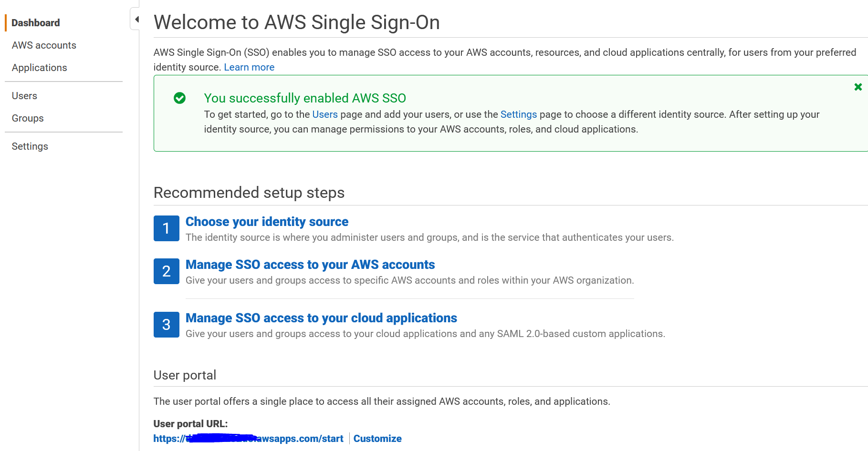Click the step 3 numbered badge
The height and width of the screenshot is (451, 868).
click(166, 325)
